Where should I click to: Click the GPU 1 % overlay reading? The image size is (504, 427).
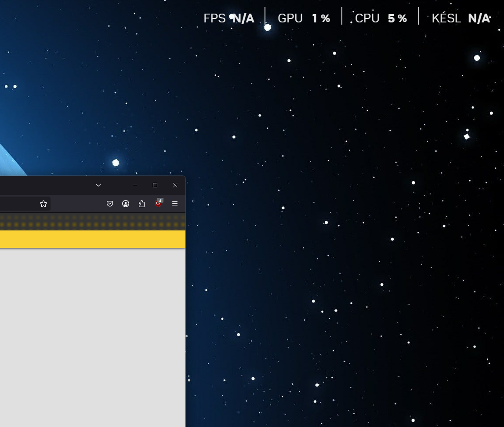[304, 18]
